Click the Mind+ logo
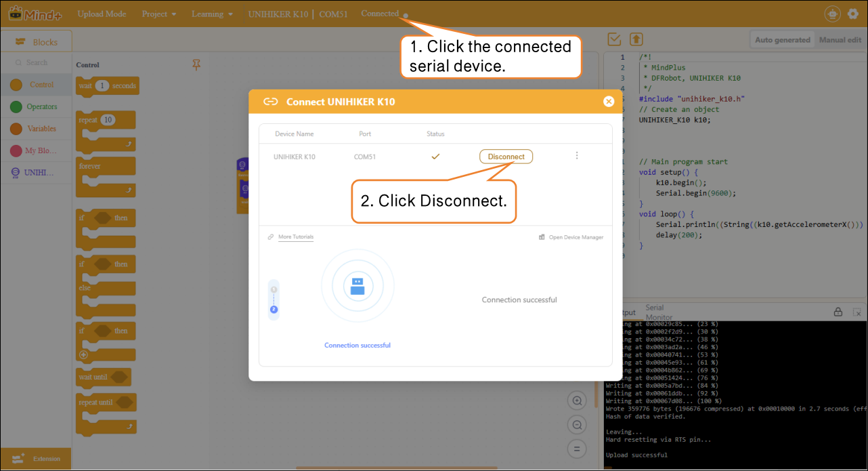Viewport: 868px width, 471px height. pyautogui.click(x=35, y=14)
